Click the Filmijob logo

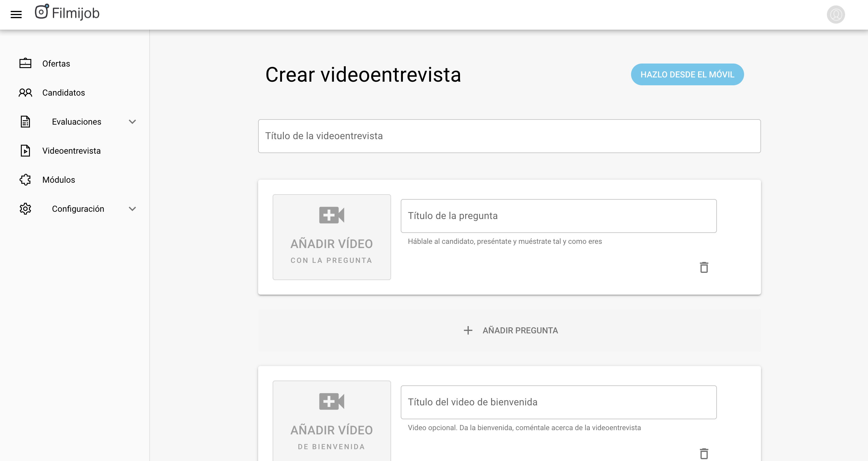tap(67, 12)
